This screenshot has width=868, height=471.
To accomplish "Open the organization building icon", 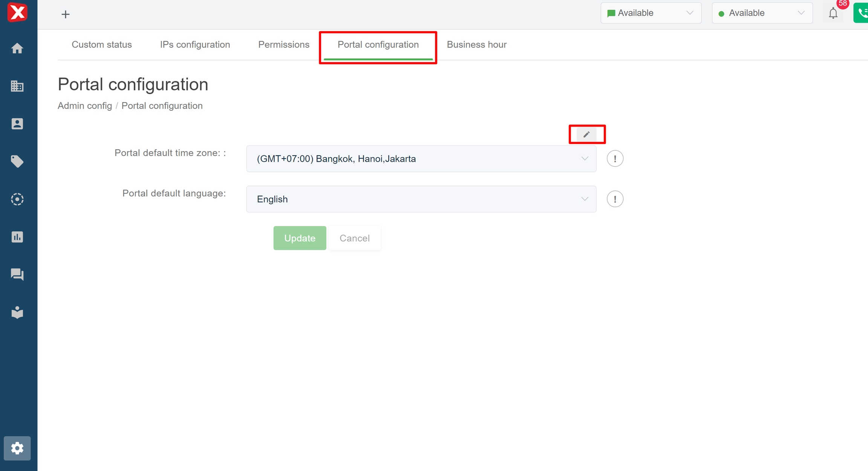I will click(17, 86).
